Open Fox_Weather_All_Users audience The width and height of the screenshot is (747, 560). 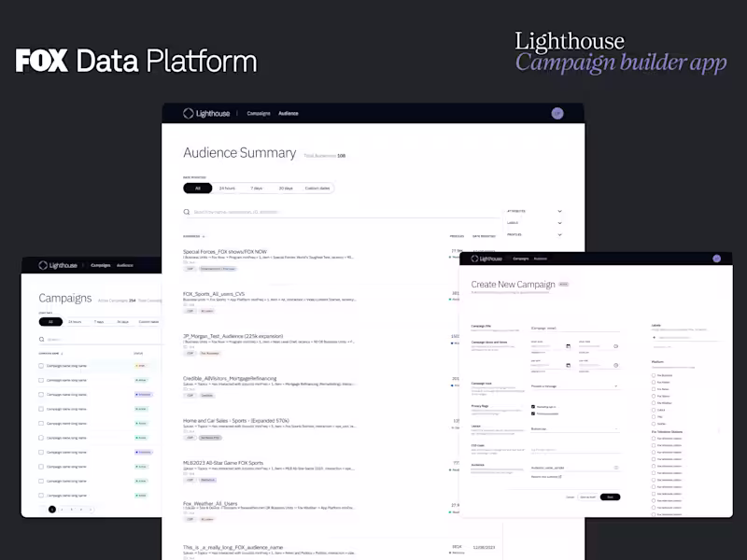210,504
